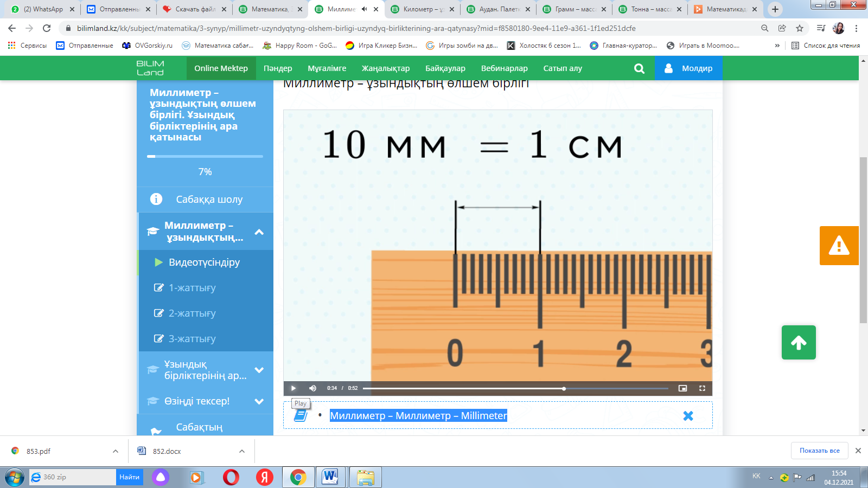Open the Жаңалықтар menu item
The height and width of the screenshot is (488, 868).
click(386, 68)
